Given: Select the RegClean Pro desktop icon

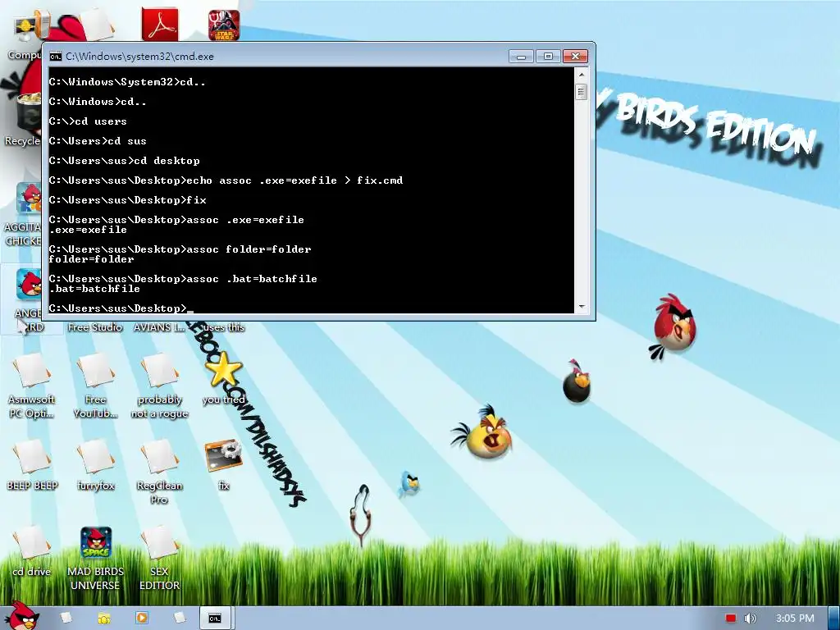Looking at the screenshot, I should [160, 472].
